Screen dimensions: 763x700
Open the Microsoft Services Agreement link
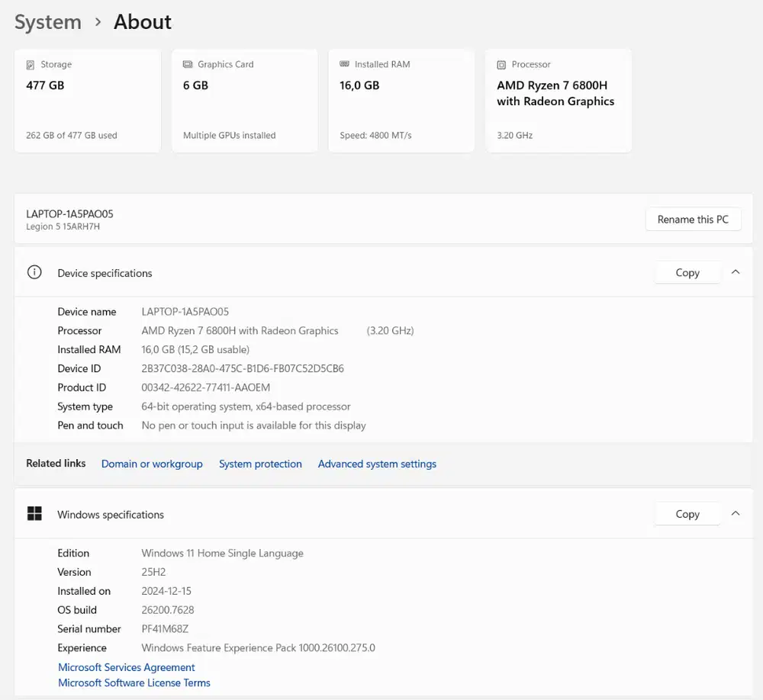coord(127,667)
